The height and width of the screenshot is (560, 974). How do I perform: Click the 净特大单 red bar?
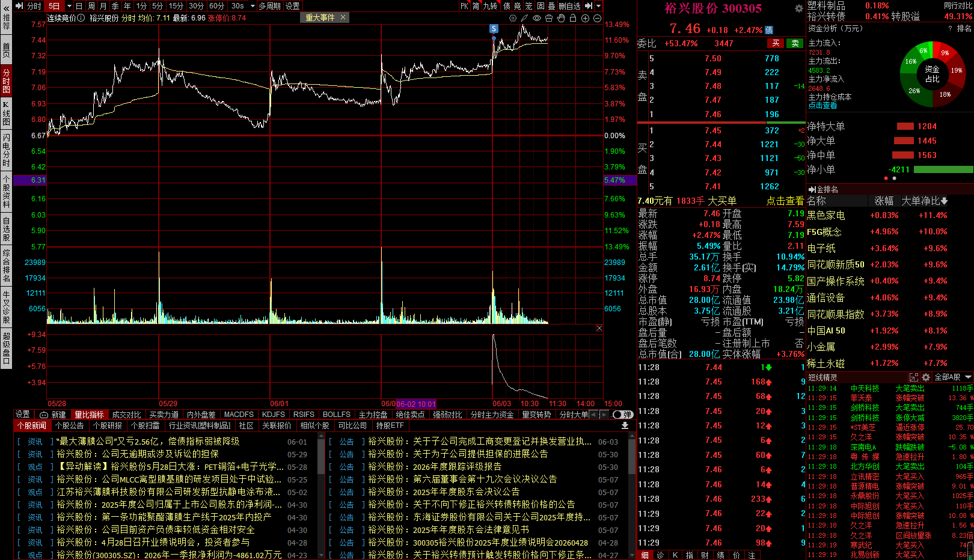coord(905,126)
